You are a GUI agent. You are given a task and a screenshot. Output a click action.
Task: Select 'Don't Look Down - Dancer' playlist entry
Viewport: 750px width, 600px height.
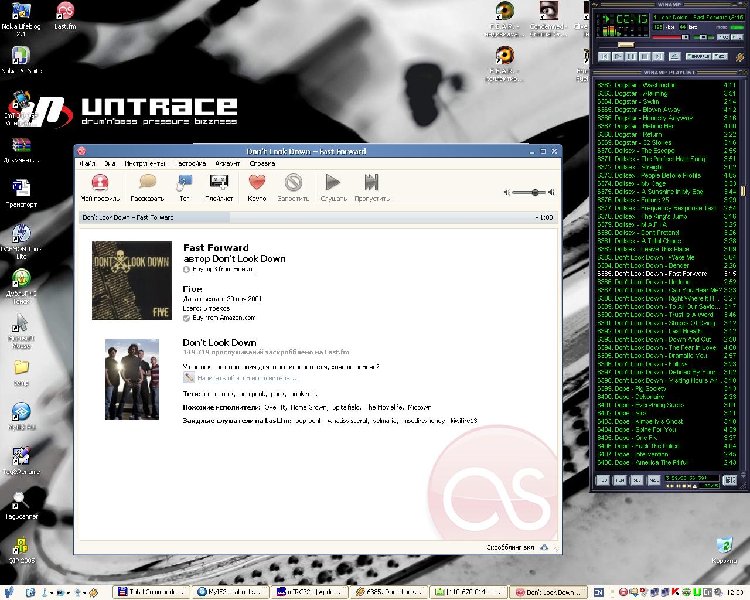point(667,266)
